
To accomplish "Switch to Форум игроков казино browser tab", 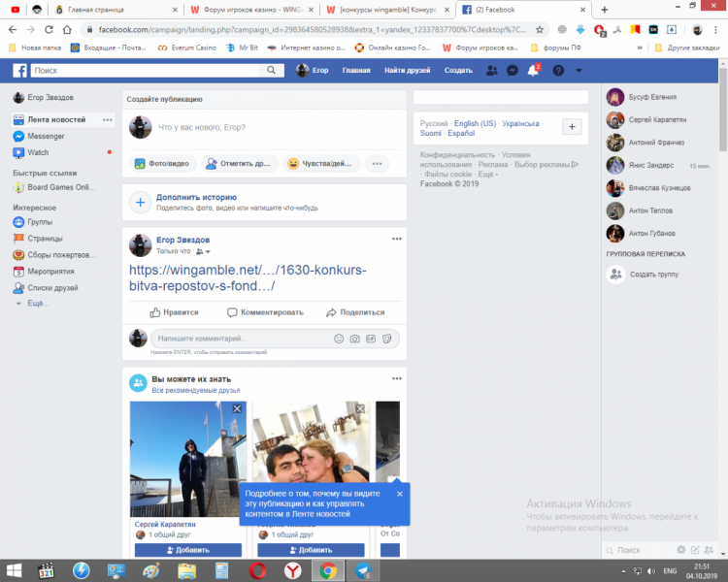I will point(251,10).
